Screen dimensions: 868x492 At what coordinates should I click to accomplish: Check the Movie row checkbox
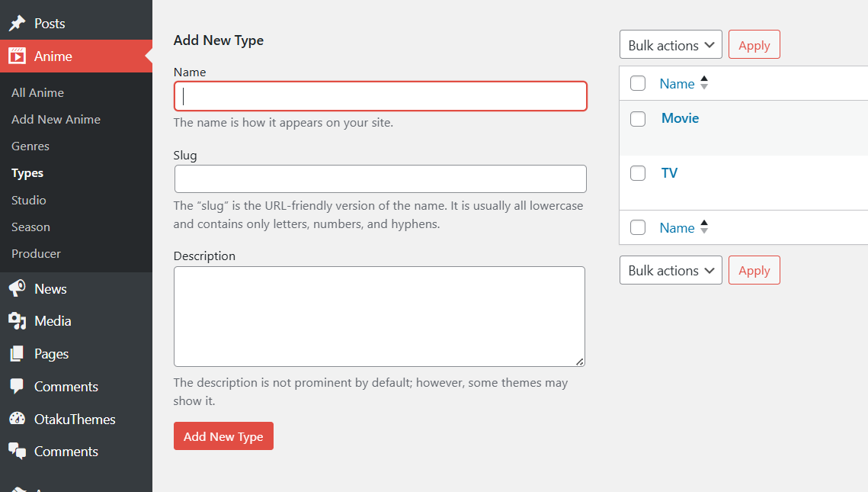pos(638,119)
